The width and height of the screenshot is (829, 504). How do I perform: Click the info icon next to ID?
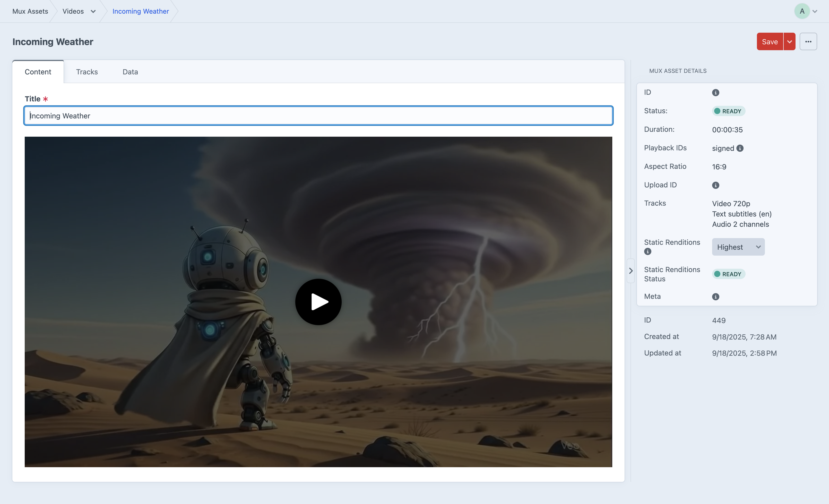(715, 92)
